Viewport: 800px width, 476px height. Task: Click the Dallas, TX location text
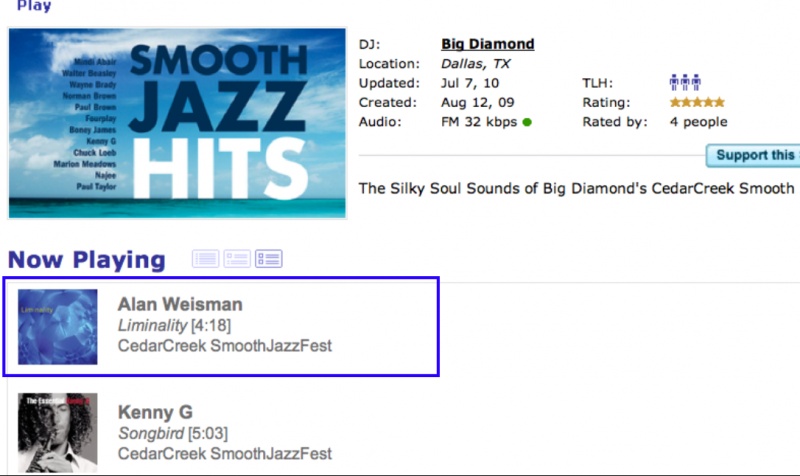tap(475, 63)
